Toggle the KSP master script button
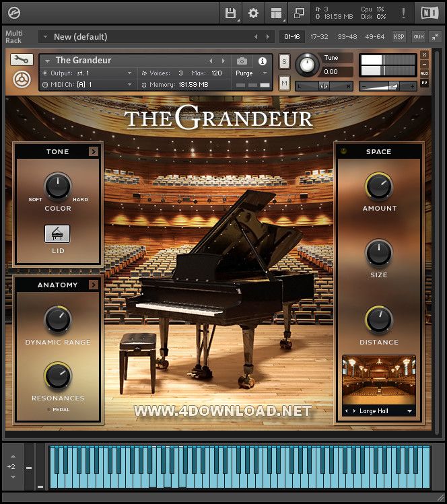 (399, 36)
